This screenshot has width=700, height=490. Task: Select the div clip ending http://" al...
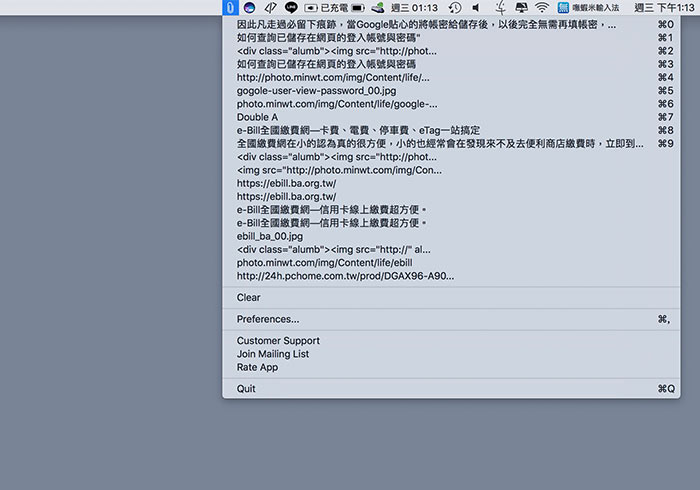coord(451,249)
